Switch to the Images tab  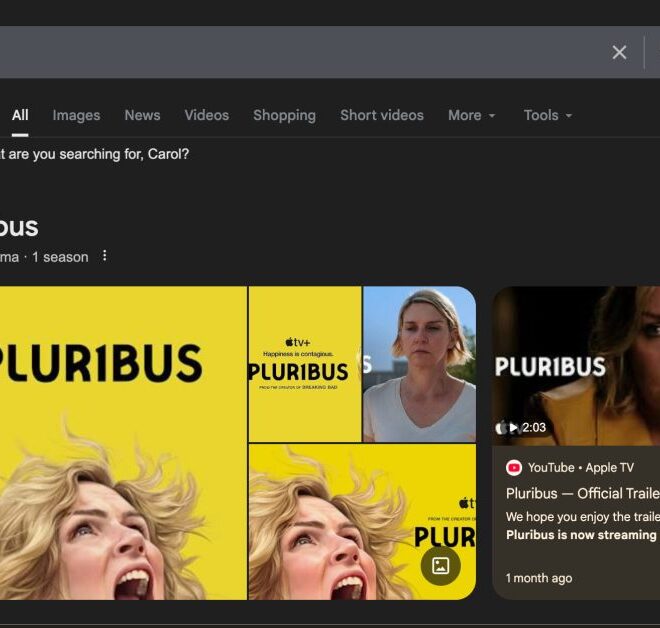[x=76, y=115]
